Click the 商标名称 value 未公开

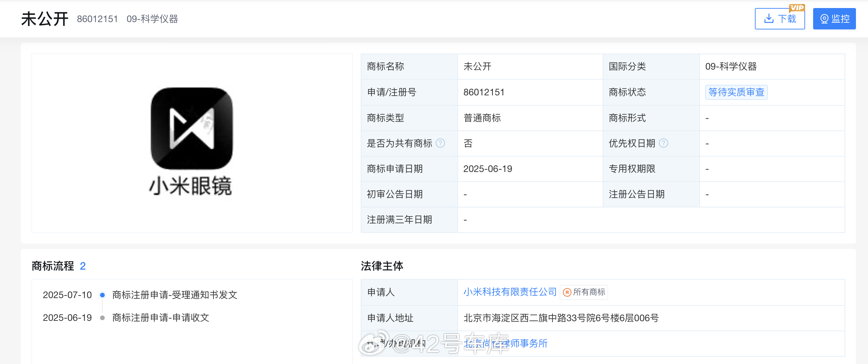477,66
